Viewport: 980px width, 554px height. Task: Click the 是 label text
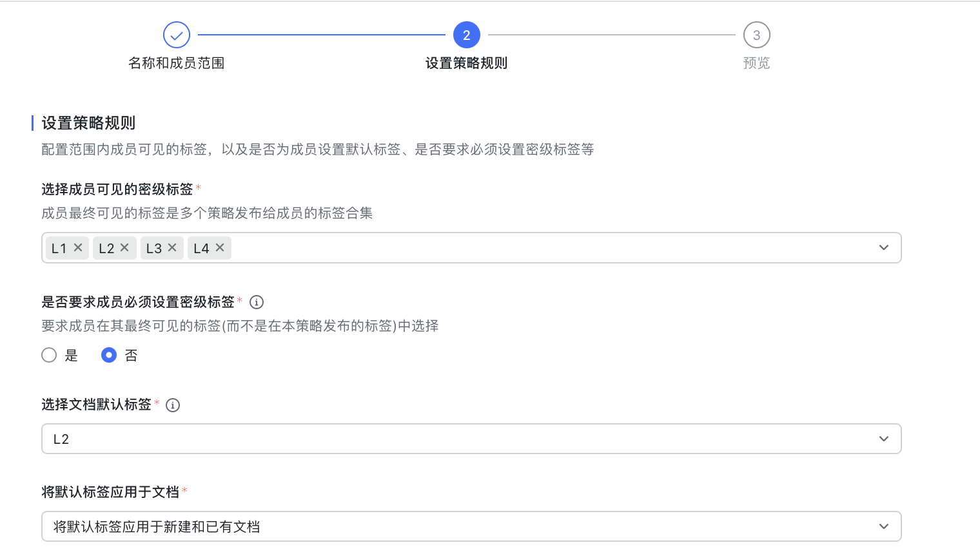pyautogui.click(x=72, y=356)
